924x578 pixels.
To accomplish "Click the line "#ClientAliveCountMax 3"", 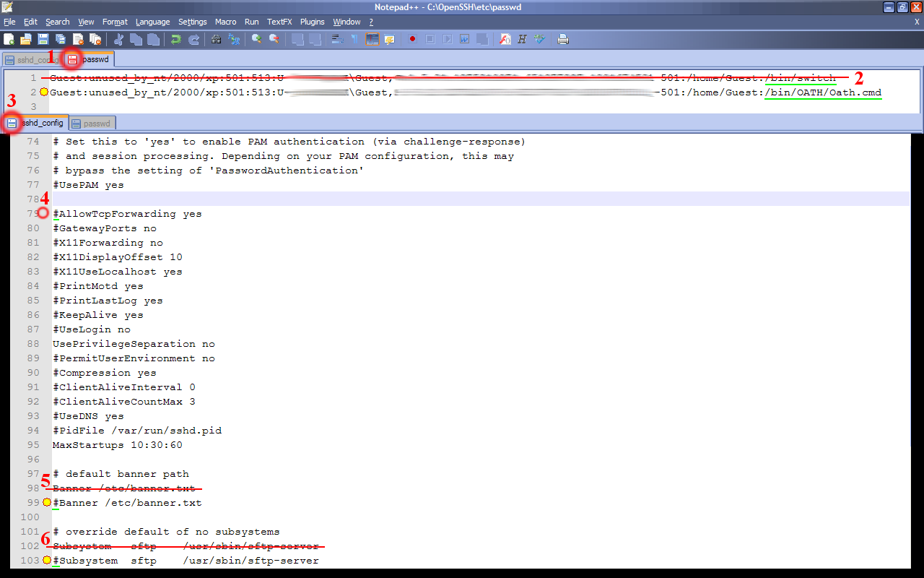I will click(123, 402).
